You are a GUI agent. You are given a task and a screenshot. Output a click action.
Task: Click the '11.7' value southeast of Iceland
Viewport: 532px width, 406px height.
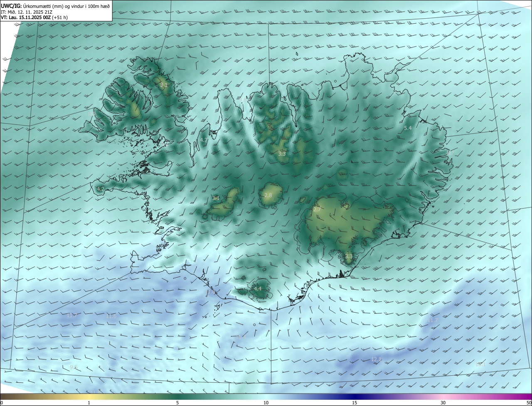pyautogui.click(x=433, y=320)
